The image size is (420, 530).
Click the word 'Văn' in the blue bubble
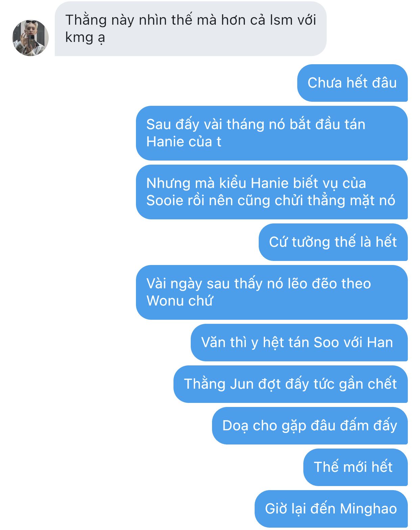(x=213, y=342)
